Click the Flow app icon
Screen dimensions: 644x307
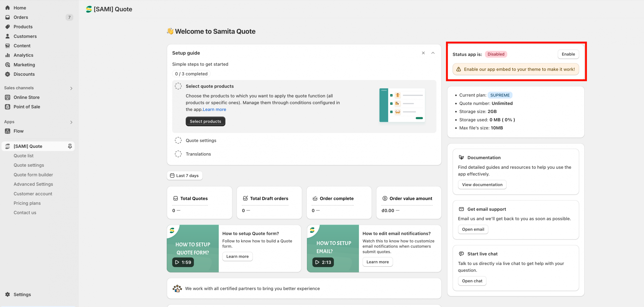8,131
